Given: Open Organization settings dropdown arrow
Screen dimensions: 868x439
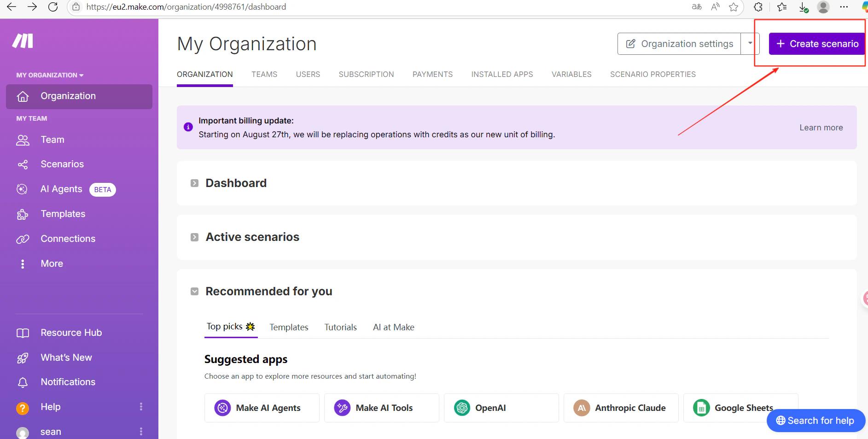Looking at the screenshot, I should 750,44.
